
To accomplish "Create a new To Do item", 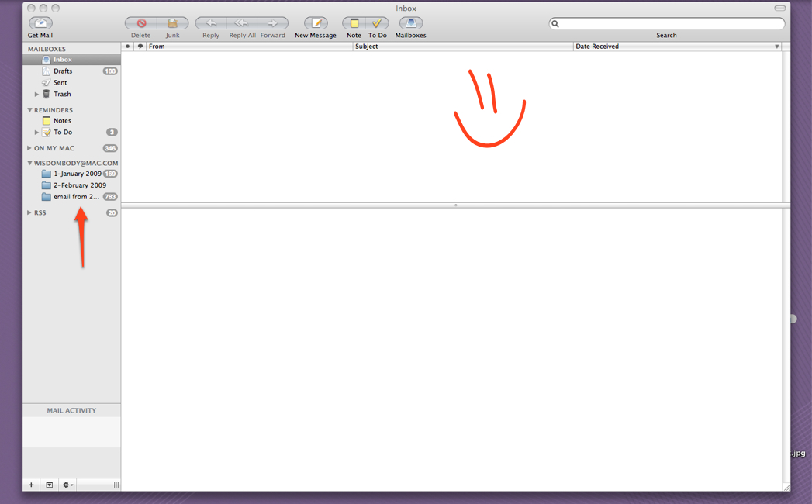I will [x=377, y=24].
